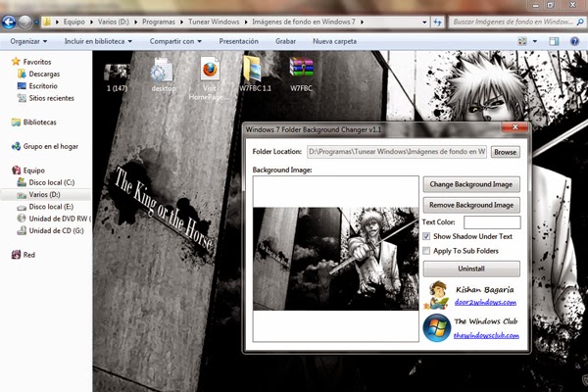Open the change view icon in toolbar
Screen dimensions: 588x392
pyautogui.click(x=522, y=41)
